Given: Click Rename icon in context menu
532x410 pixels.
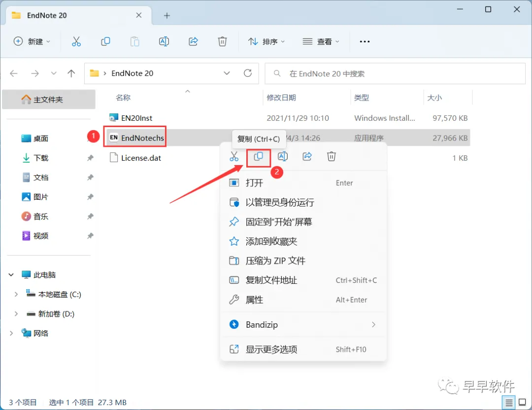Looking at the screenshot, I should [283, 157].
